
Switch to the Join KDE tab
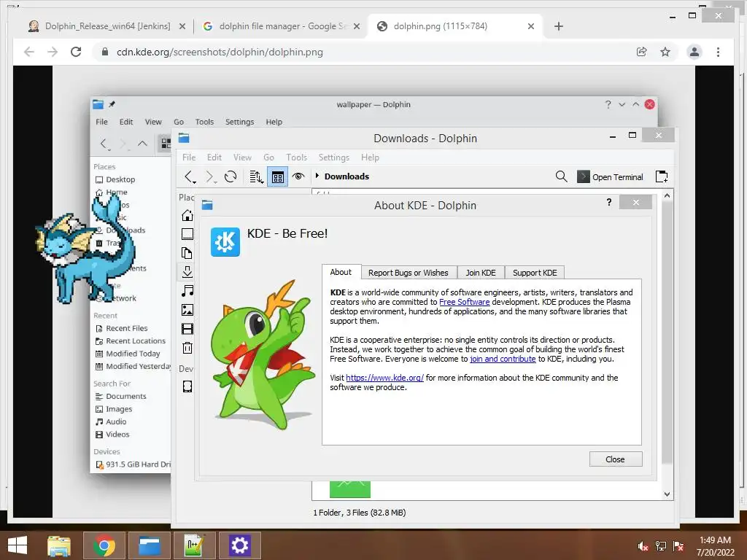[481, 273]
